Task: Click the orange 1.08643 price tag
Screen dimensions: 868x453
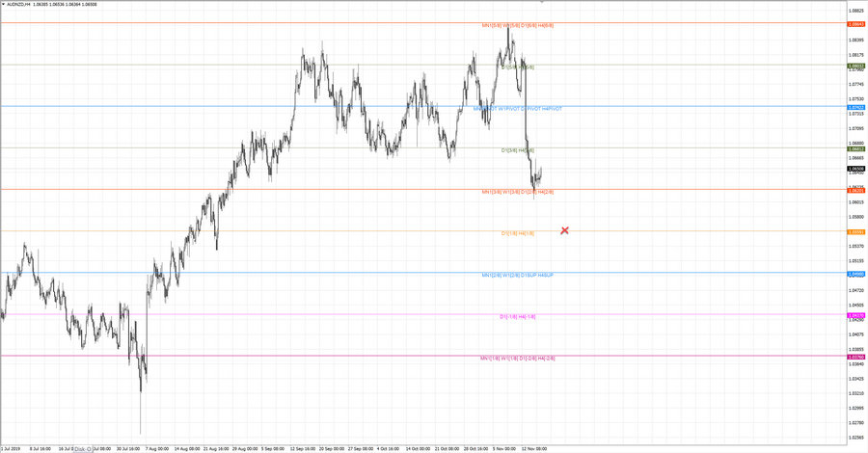Action: pyautogui.click(x=856, y=24)
